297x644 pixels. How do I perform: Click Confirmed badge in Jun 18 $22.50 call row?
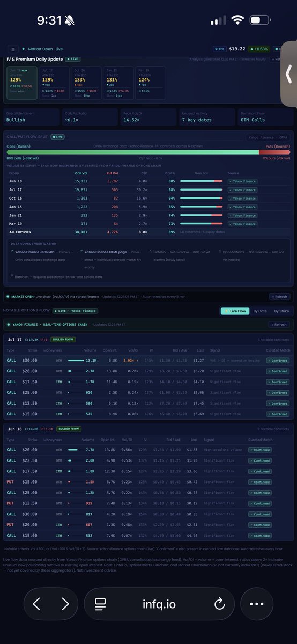pyautogui.click(x=260, y=460)
